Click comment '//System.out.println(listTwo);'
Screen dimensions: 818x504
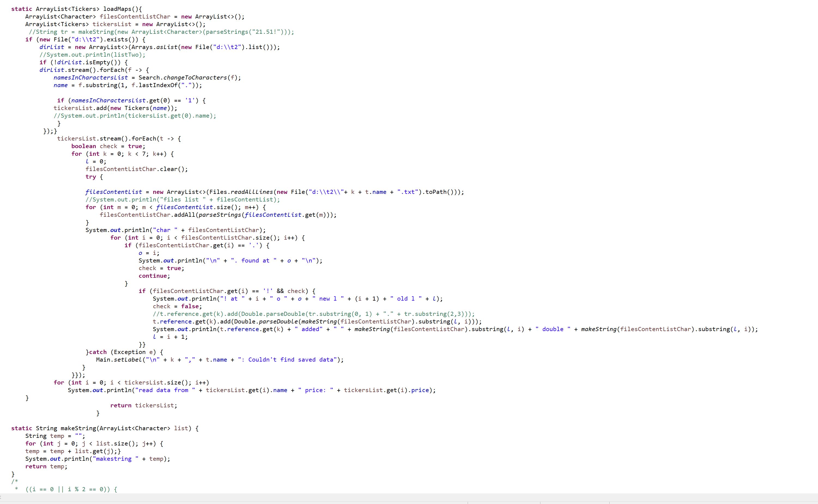[x=92, y=55]
